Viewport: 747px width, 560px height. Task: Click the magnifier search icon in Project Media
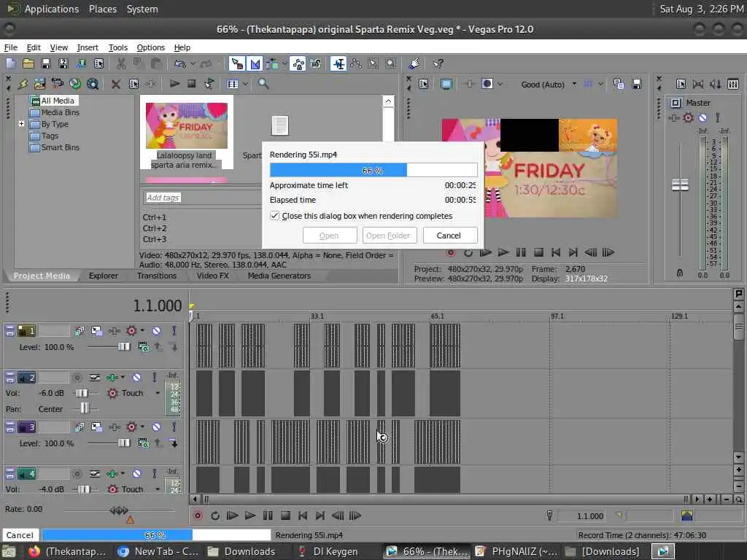(x=263, y=84)
